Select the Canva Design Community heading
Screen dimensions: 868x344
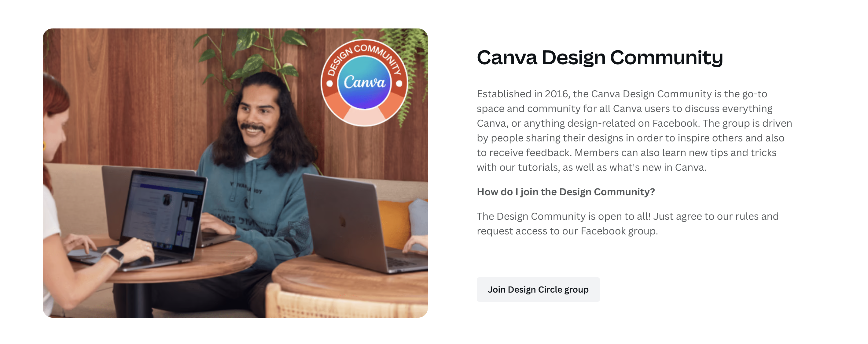pyautogui.click(x=600, y=58)
